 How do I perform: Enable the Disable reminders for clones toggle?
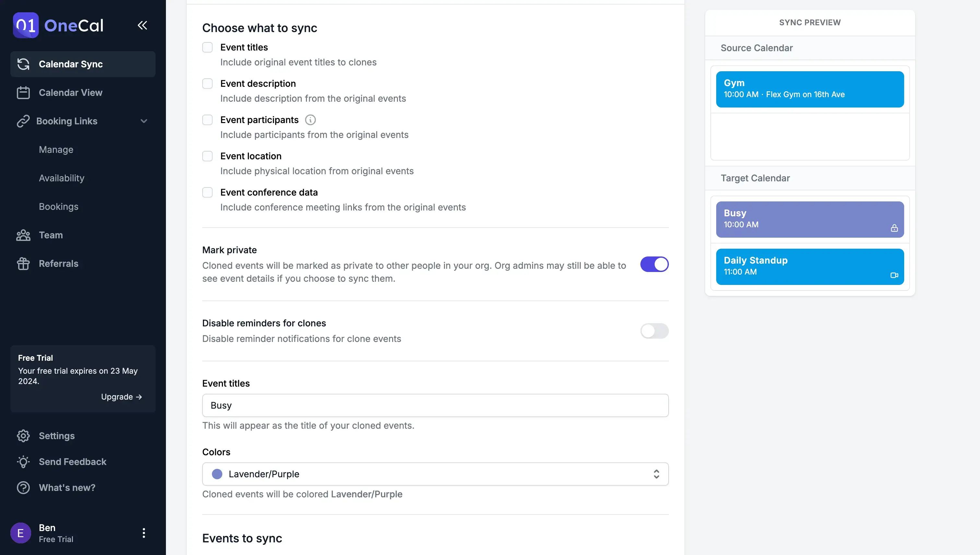[654, 330]
